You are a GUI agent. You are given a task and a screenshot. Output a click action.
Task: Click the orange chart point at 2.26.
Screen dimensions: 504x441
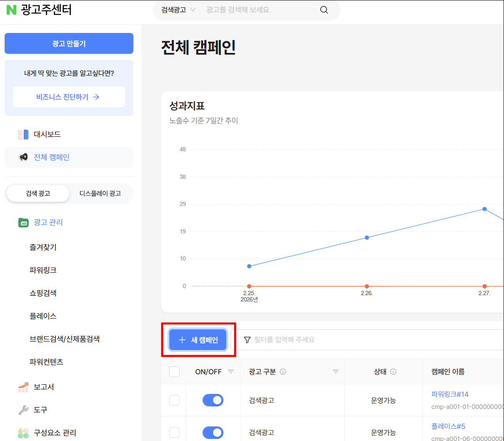tap(367, 286)
